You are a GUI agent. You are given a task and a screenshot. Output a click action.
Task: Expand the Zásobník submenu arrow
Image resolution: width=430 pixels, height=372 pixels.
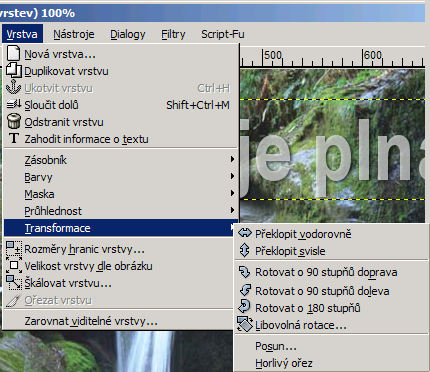click(x=232, y=159)
